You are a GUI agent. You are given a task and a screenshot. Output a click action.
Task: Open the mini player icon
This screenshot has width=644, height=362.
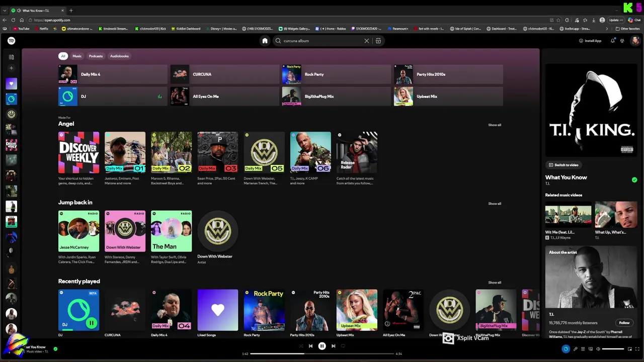[x=629, y=349]
